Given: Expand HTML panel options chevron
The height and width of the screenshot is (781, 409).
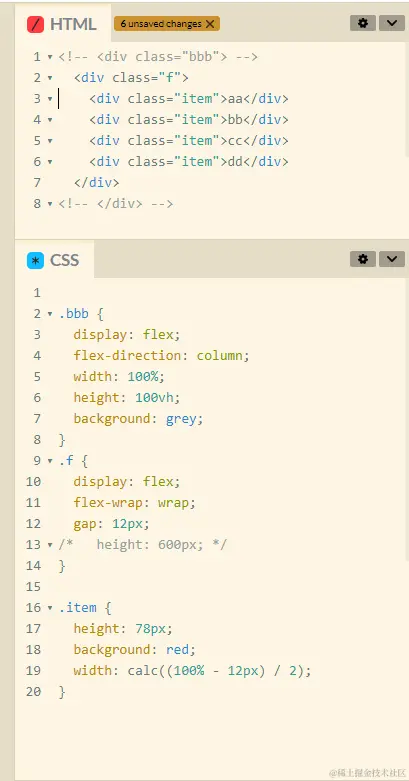Looking at the screenshot, I should 392,23.
